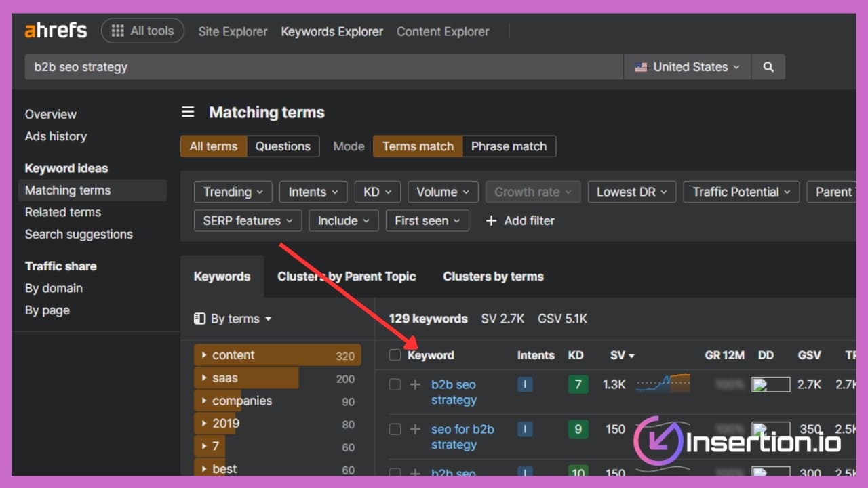Open Traffic share By domain
Viewport: 868px width, 488px height.
(x=54, y=288)
